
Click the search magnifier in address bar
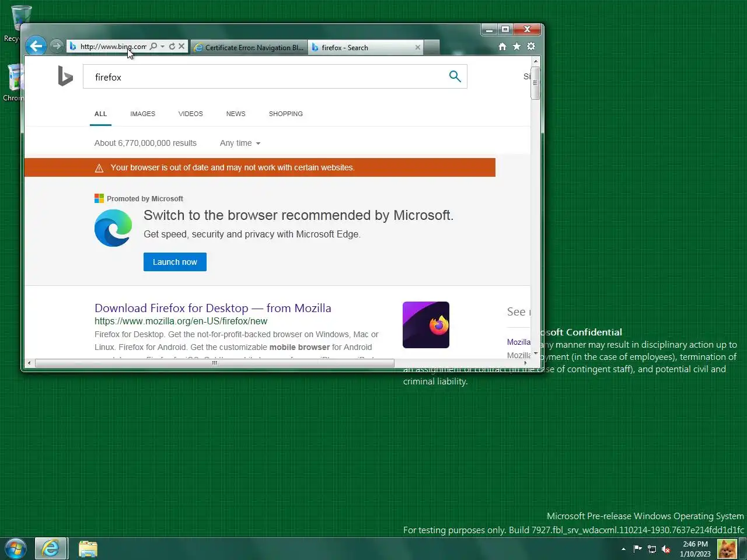pos(153,47)
